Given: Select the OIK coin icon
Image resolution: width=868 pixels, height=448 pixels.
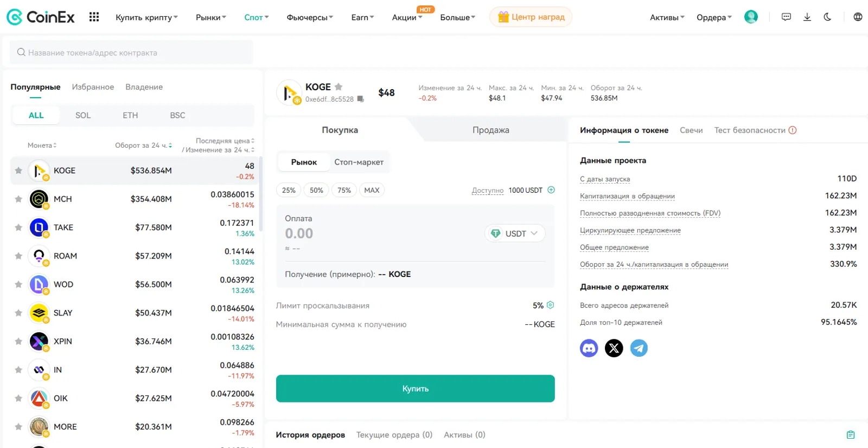Looking at the screenshot, I should click(x=39, y=399).
